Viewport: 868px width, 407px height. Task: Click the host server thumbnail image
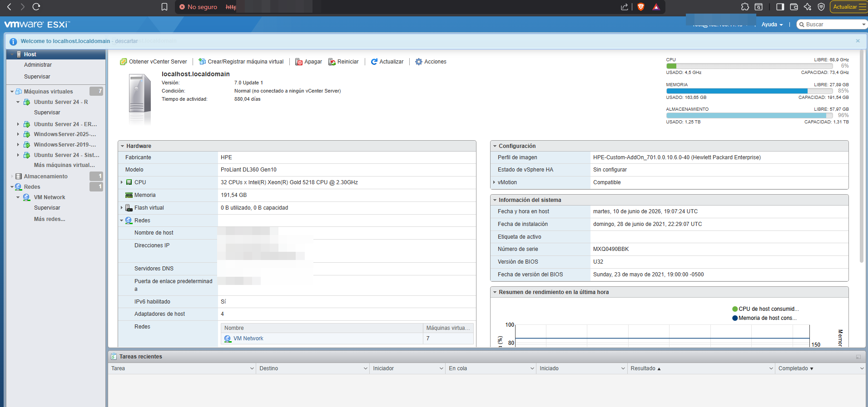coord(139,99)
